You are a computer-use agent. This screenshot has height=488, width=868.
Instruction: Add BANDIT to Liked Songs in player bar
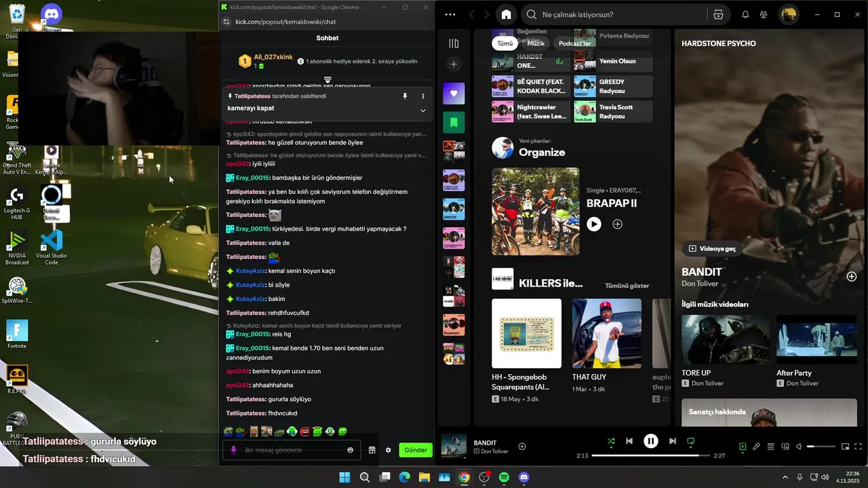[522, 446]
